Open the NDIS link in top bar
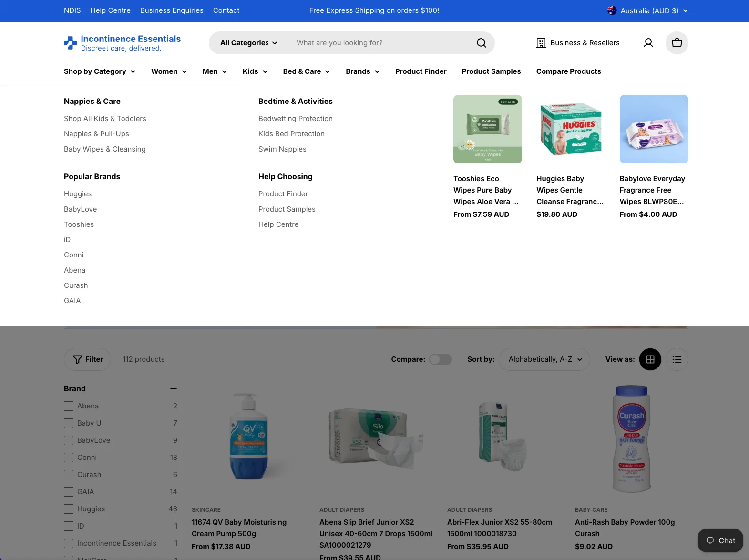Image resolution: width=749 pixels, height=560 pixels. point(72,10)
